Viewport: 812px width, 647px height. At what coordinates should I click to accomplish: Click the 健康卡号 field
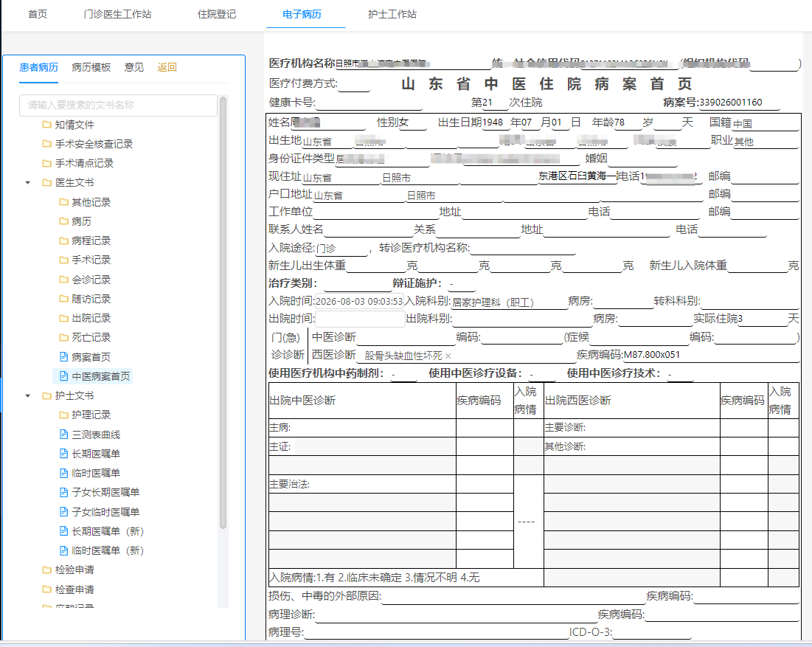click(369, 103)
